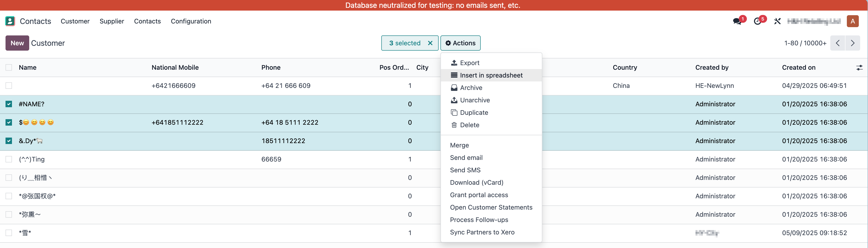Toggle the select-all header checkbox

tap(9, 67)
